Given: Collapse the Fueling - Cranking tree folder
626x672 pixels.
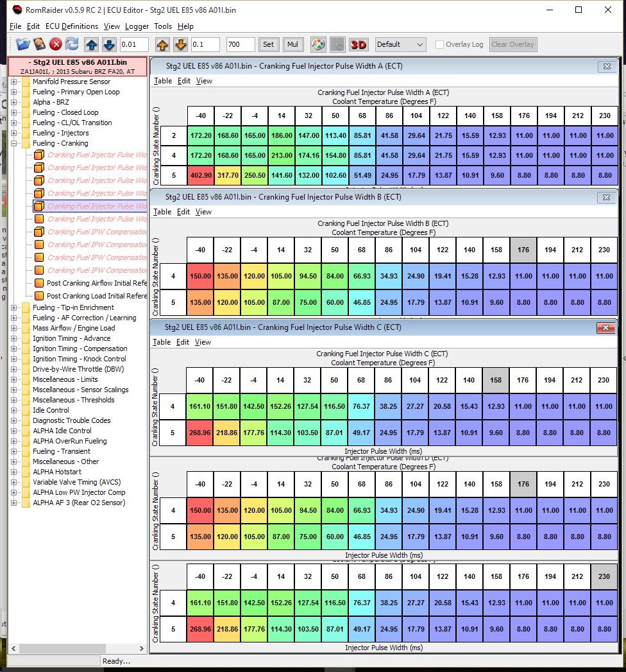Looking at the screenshot, I should point(14,143).
